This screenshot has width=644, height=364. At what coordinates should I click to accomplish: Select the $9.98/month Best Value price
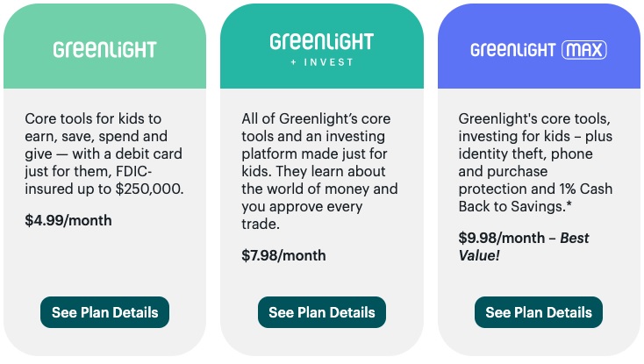point(524,246)
